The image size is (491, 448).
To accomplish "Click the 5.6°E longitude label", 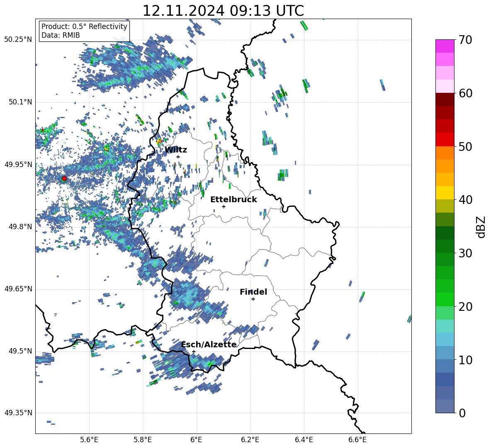I will pyautogui.click(x=89, y=440).
